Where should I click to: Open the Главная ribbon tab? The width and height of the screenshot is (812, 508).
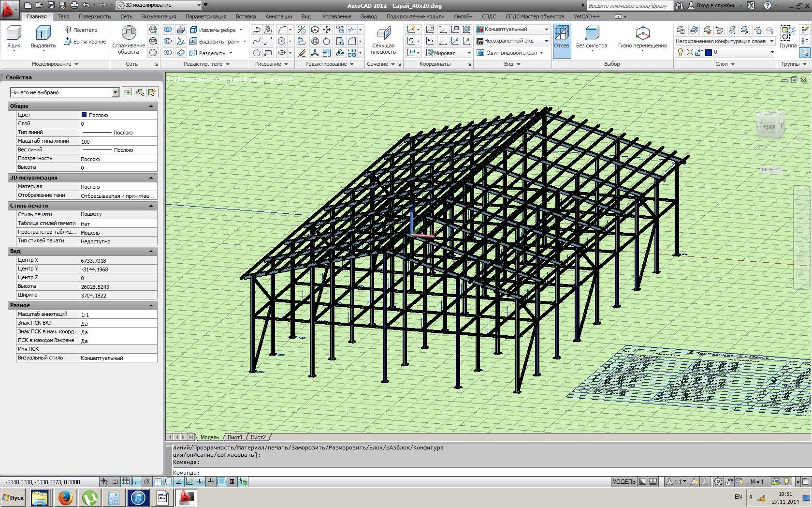[37, 16]
